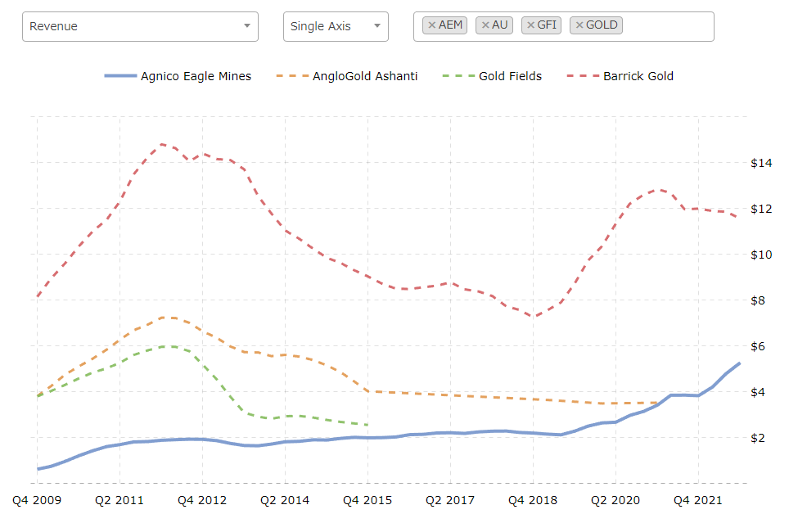The image size is (798, 532).
Task: Click the Revenue dropdown arrow
Action: 247,26
